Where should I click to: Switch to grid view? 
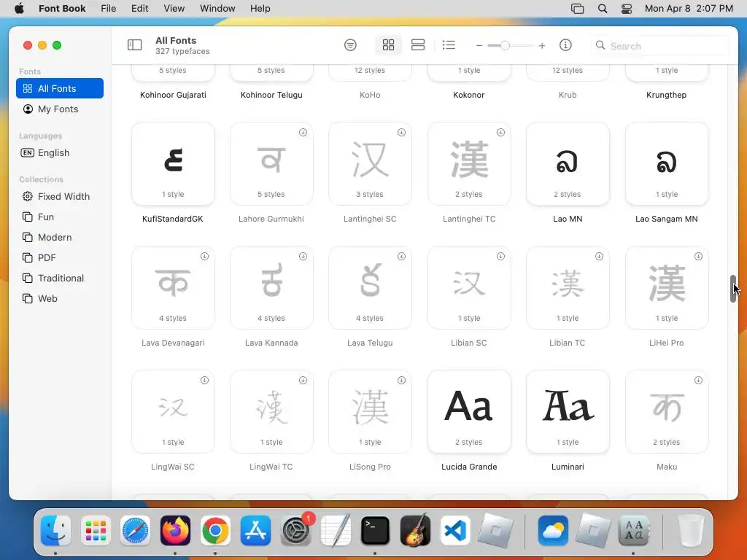tap(388, 45)
